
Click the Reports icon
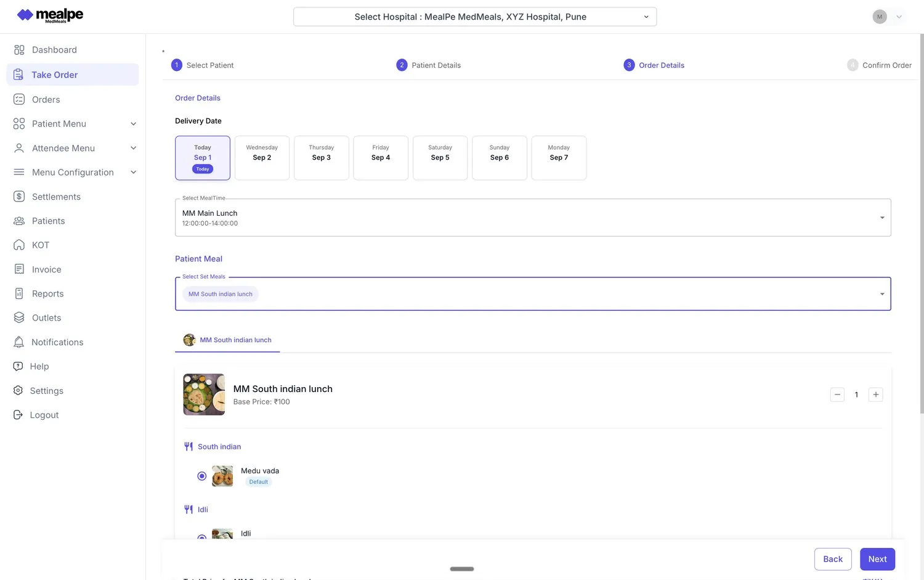(x=19, y=293)
